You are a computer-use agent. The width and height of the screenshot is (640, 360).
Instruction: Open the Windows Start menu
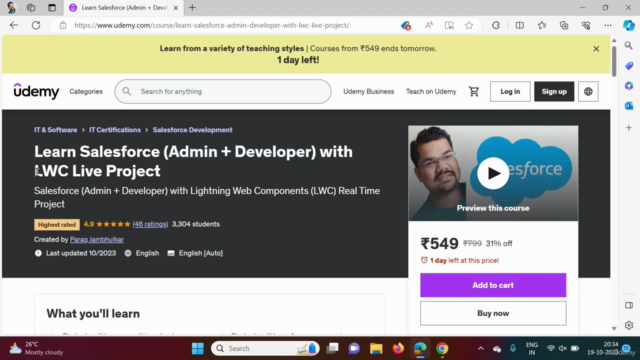(198, 348)
